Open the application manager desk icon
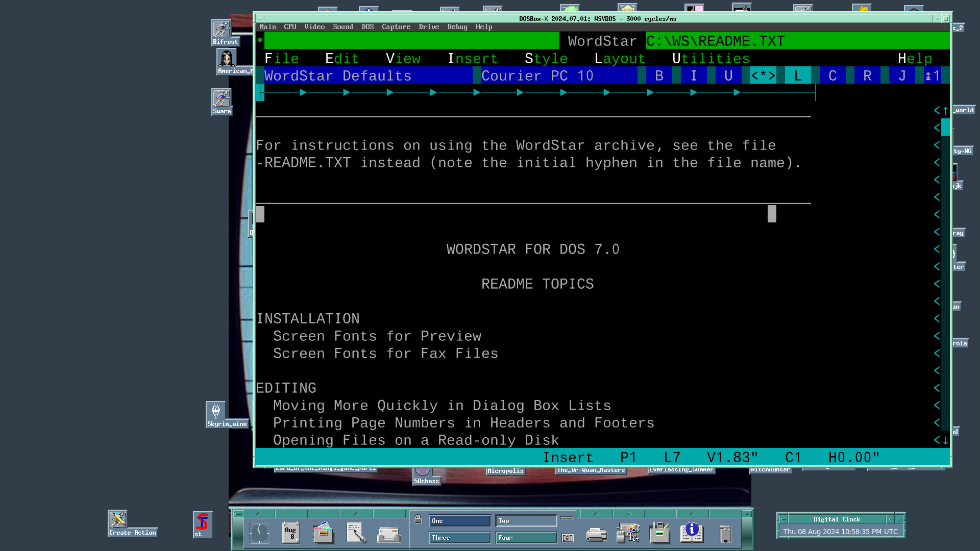 pyautogui.click(x=660, y=532)
